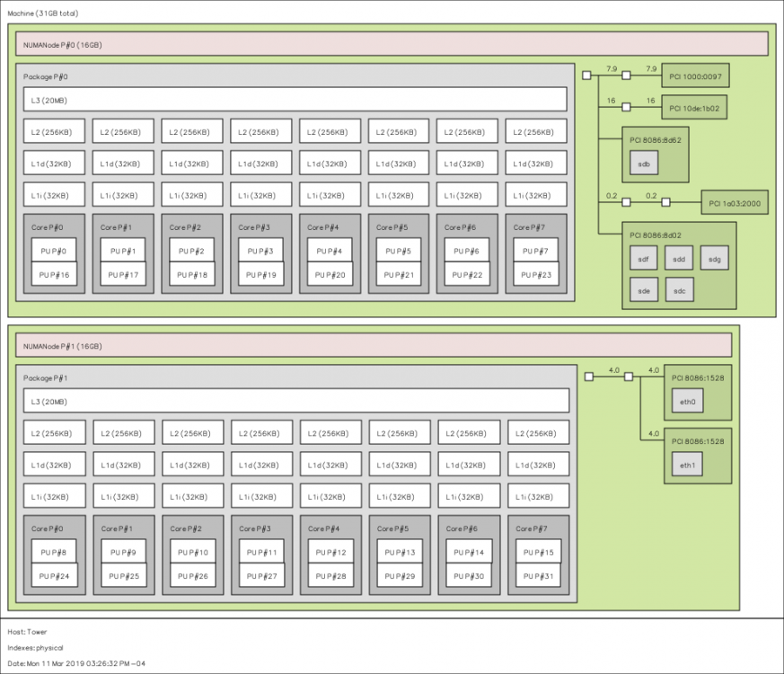
Task: Select processing unit PU P#21
Action: pos(399,274)
